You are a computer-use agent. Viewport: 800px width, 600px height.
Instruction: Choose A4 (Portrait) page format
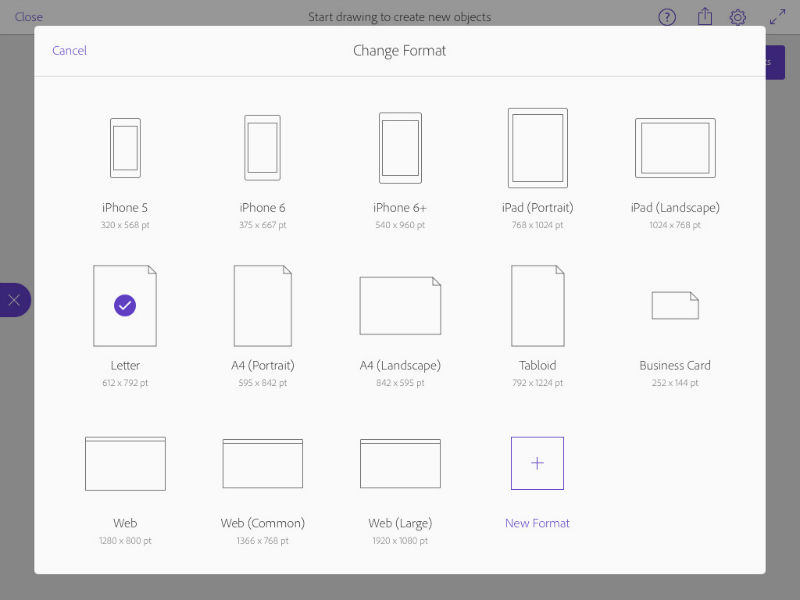(x=262, y=306)
